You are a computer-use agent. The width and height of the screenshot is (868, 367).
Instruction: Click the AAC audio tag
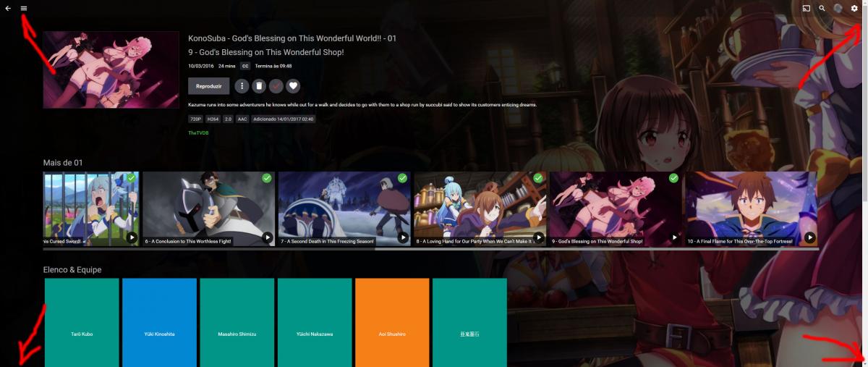[x=242, y=119]
